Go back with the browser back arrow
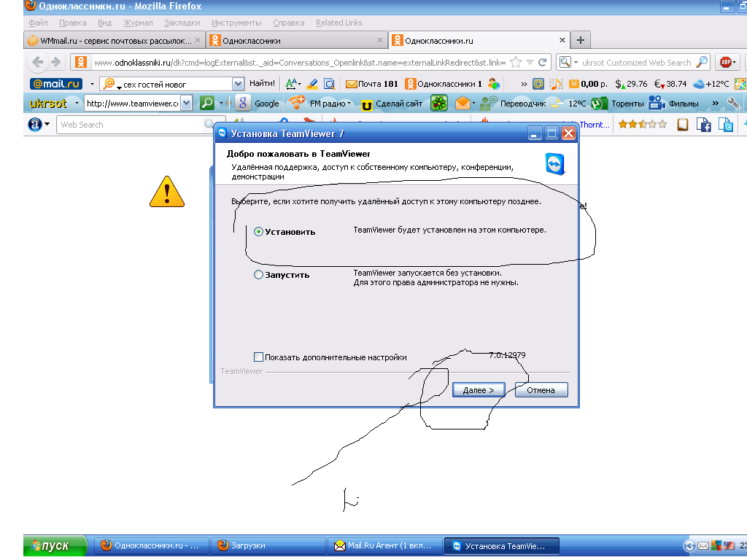Screen dimensions: 747x560 pos(37,62)
